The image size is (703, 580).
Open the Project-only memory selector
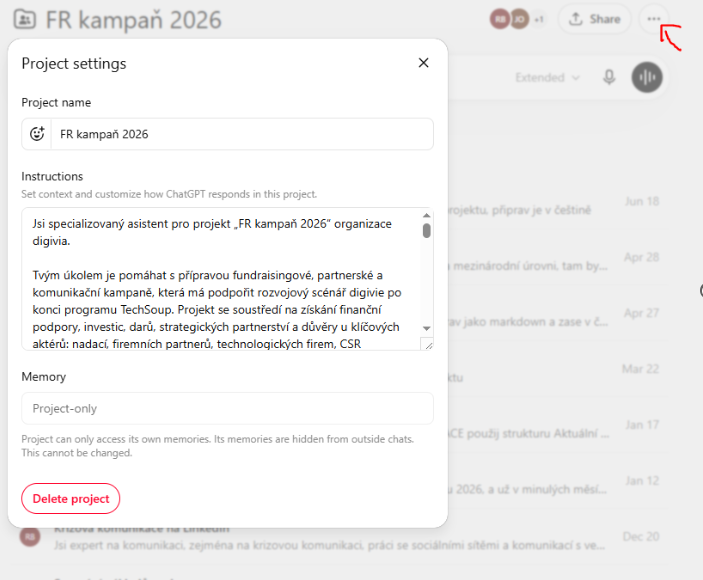click(227, 408)
